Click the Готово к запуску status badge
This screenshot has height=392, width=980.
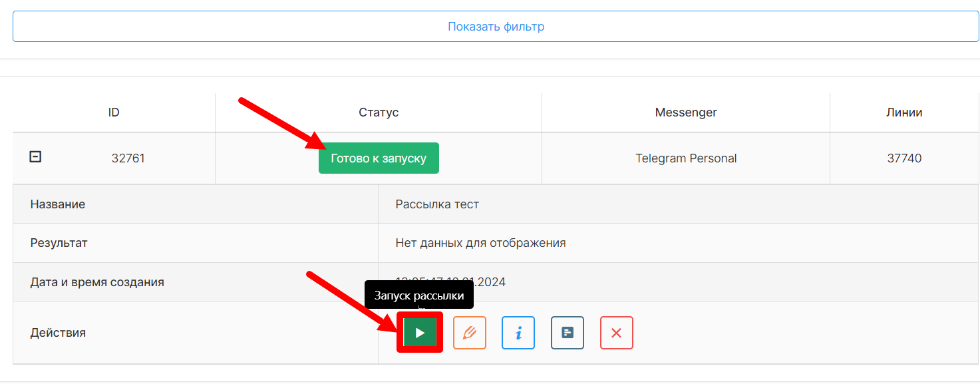pos(379,158)
